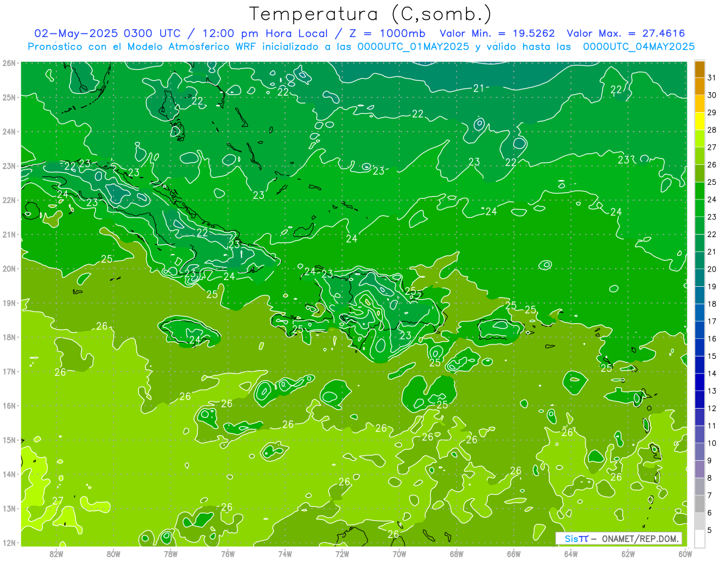This screenshot has height=562, width=728.
Task: Click the 18N latitude axis label
Action: coord(8,337)
